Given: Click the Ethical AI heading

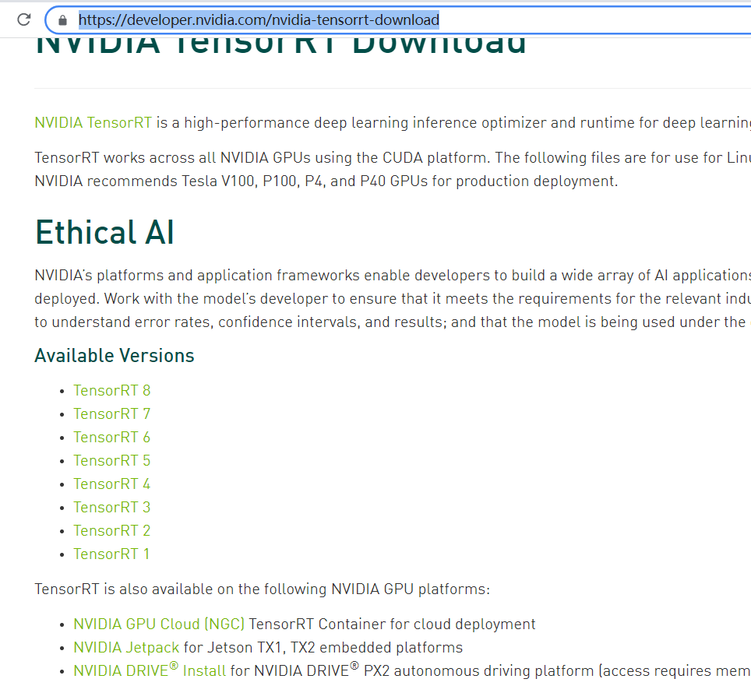Looking at the screenshot, I should tap(104, 233).
